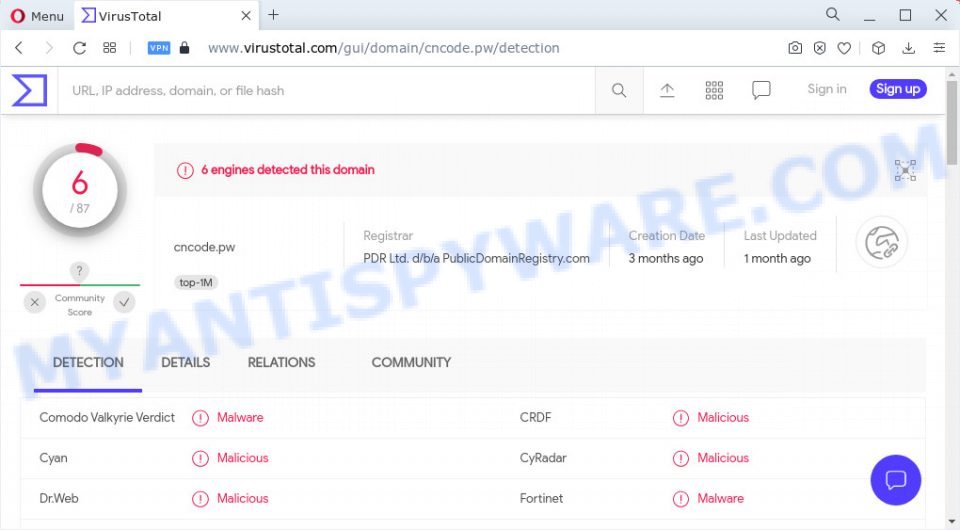Open the Speed Dial start page grid

(110, 48)
